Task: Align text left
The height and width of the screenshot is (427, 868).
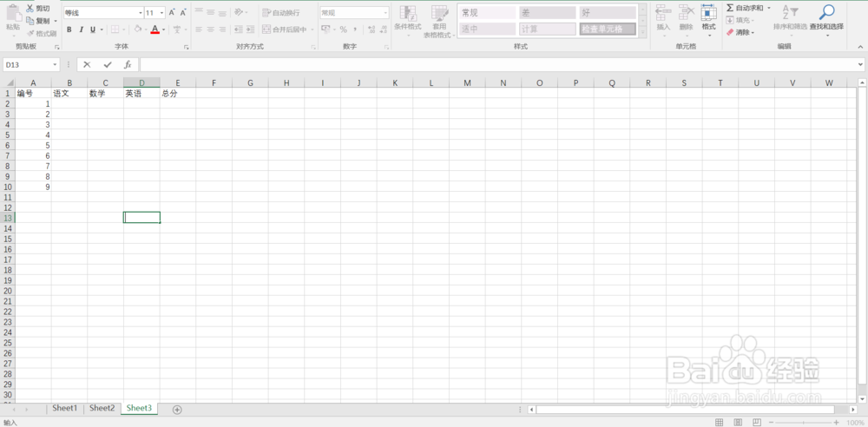Action: (198, 30)
